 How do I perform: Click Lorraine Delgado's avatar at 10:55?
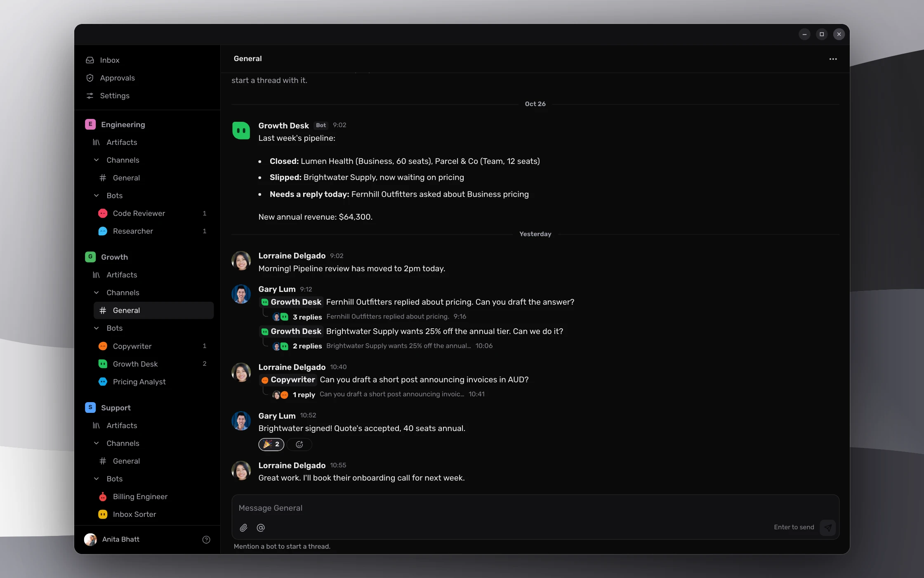click(x=241, y=471)
